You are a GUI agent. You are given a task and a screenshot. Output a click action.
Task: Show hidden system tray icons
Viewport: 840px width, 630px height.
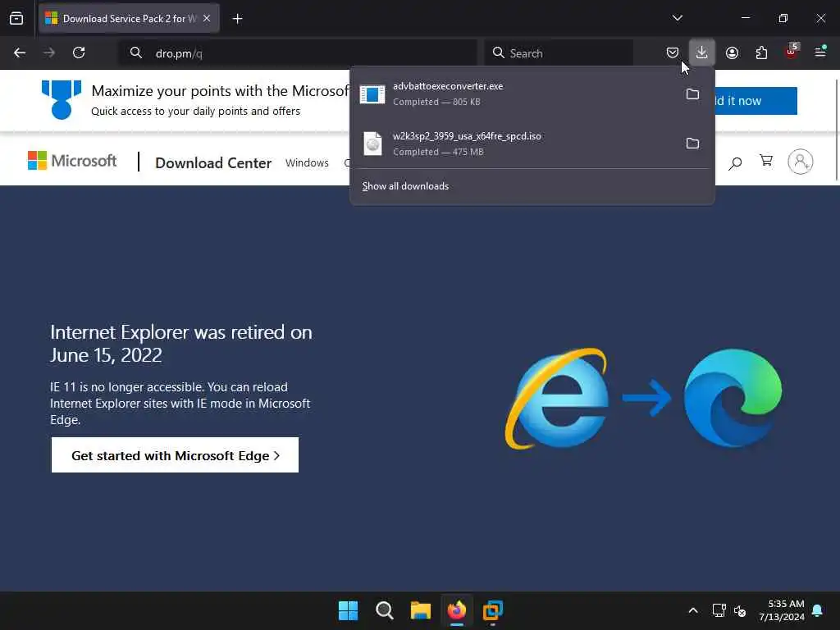pyautogui.click(x=692, y=610)
